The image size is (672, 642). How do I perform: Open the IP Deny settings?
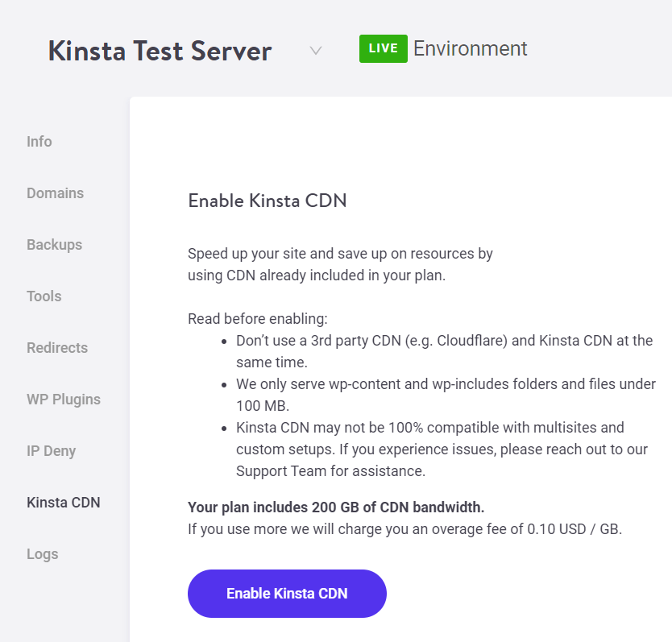pyautogui.click(x=51, y=451)
